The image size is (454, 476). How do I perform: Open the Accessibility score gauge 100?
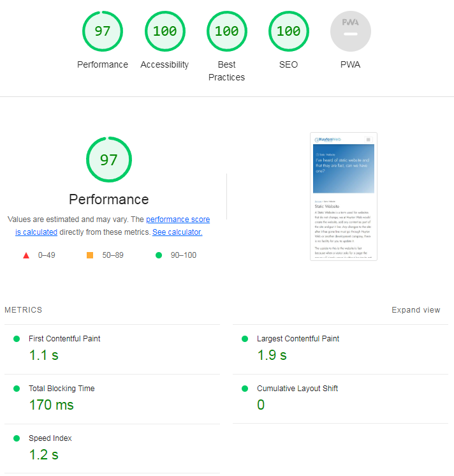(x=165, y=31)
